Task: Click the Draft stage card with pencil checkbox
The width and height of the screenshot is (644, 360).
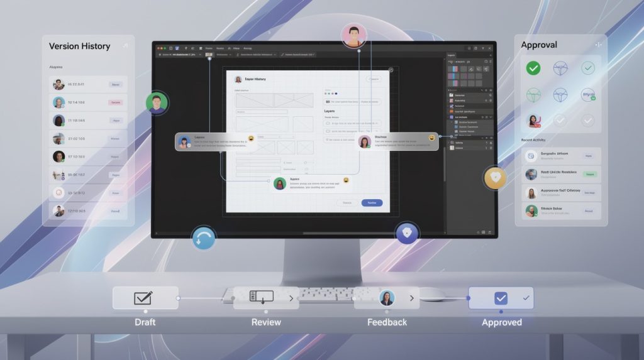Action: coord(145,298)
